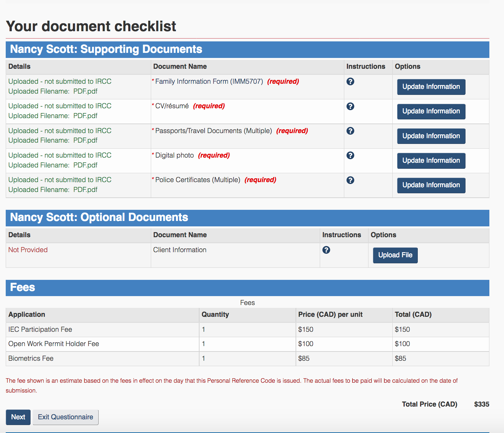Update Information for CV/résumé
Viewport: 504px width, 433px height.
pyautogui.click(x=431, y=111)
